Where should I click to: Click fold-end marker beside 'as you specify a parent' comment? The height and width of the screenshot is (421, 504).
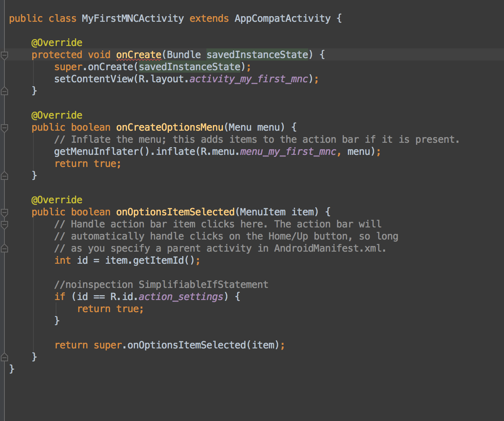pos(4,248)
